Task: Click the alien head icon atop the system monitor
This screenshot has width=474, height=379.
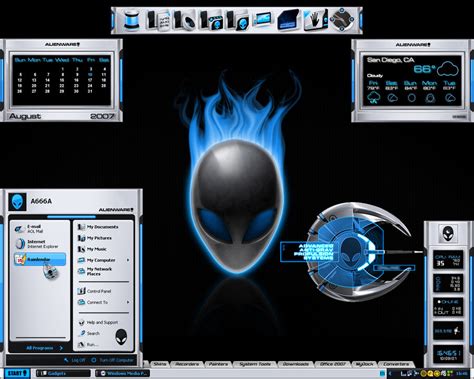Action: [x=448, y=234]
